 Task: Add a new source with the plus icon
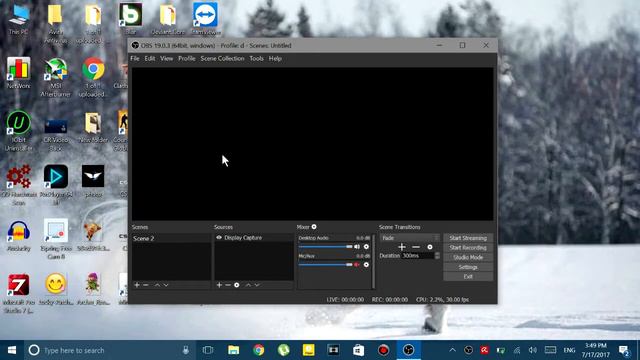(x=219, y=285)
